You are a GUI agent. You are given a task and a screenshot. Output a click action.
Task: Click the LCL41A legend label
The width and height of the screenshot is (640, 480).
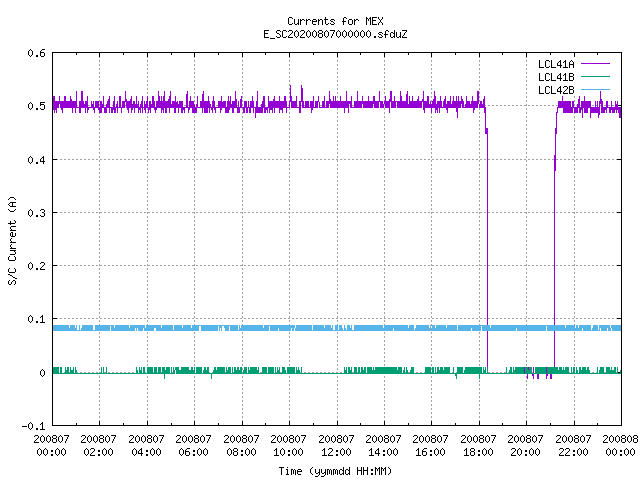click(x=556, y=64)
